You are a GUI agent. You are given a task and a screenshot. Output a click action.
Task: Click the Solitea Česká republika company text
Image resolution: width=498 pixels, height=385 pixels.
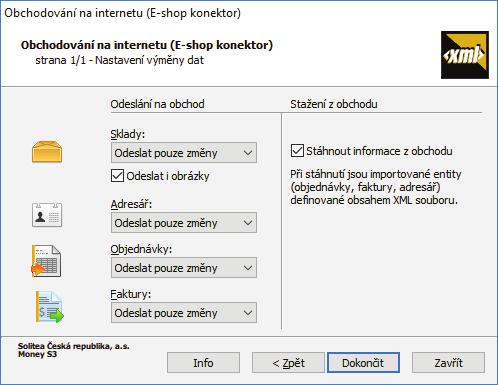(x=74, y=346)
